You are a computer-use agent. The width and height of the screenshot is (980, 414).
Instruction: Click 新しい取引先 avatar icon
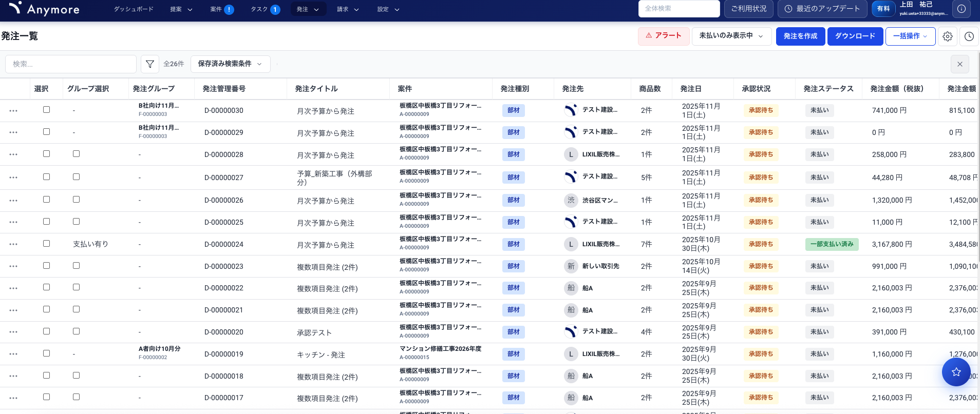571,266
